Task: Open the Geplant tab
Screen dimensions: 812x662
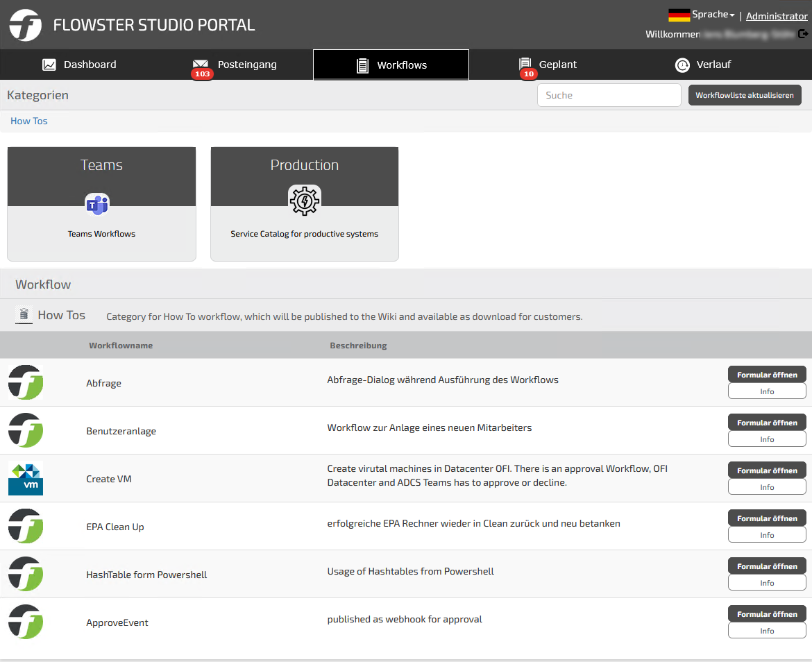Action: click(x=548, y=65)
